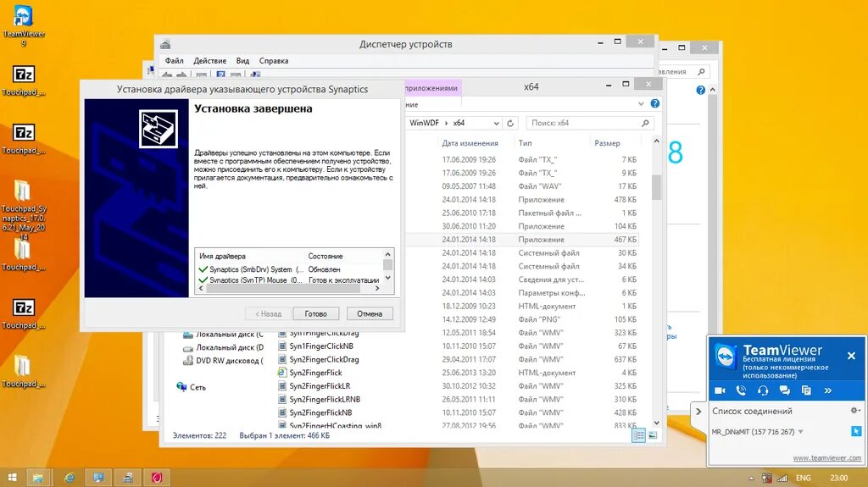Open the Touchpad_Synaptics_17.0.6.21 folder on desktop
868x487 pixels.
click(x=23, y=209)
